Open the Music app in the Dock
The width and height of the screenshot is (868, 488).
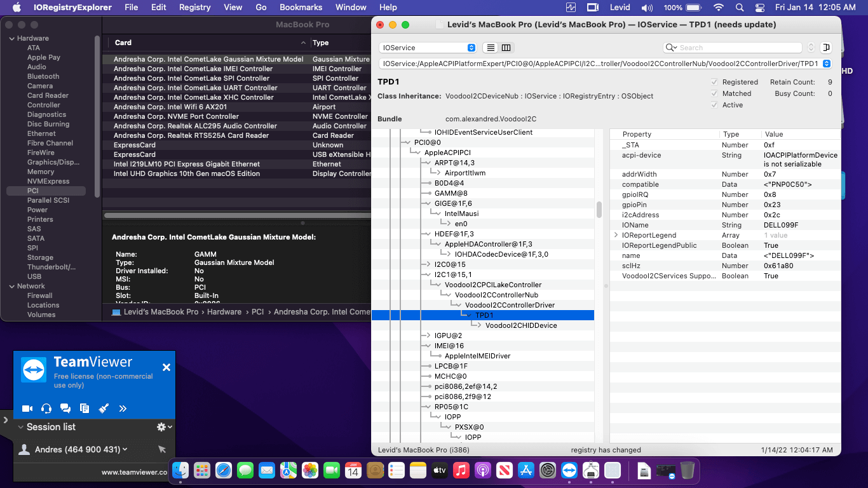pyautogui.click(x=461, y=470)
